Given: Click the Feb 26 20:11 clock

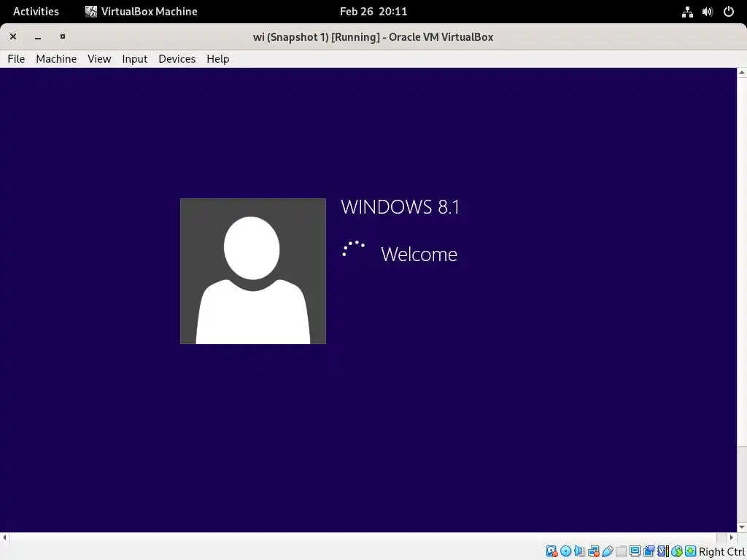Looking at the screenshot, I should tap(373, 12).
